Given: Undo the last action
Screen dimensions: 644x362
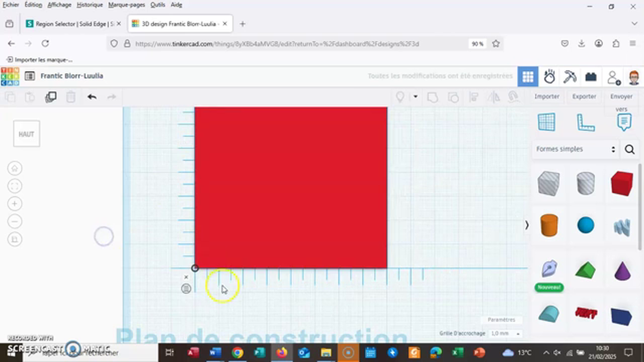Looking at the screenshot, I should tap(92, 97).
